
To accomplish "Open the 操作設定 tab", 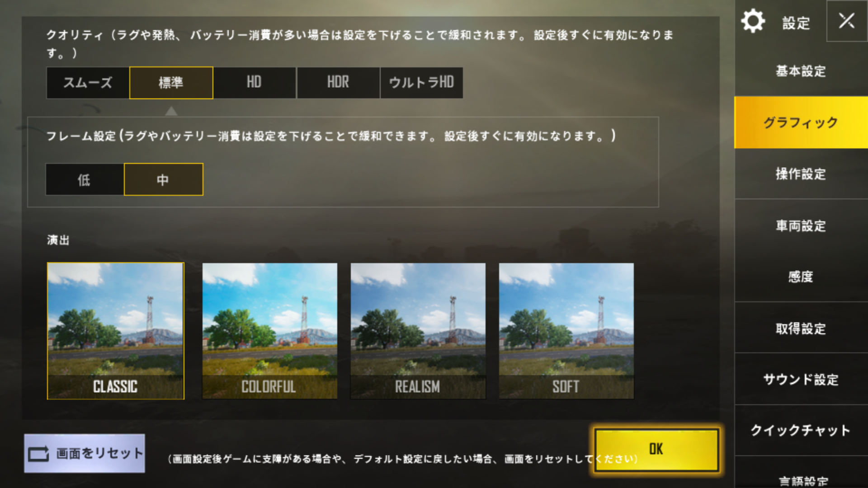I will [x=801, y=174].
